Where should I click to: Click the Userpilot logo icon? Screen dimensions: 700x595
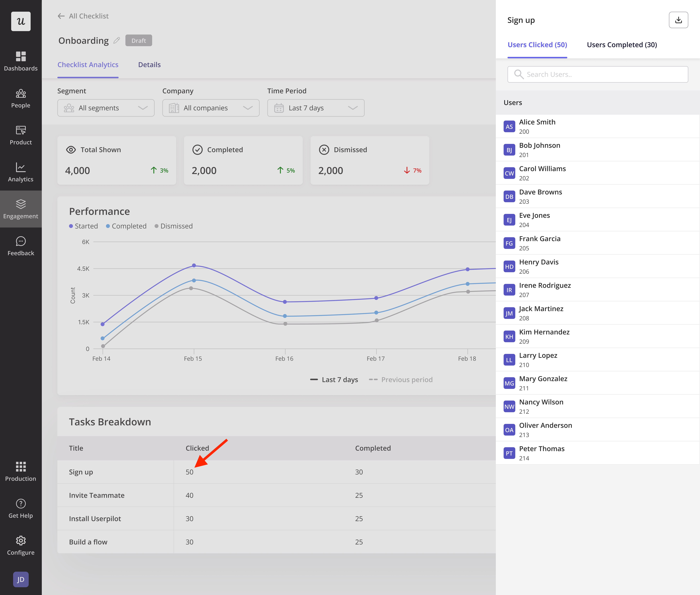(x=21, y=21)
